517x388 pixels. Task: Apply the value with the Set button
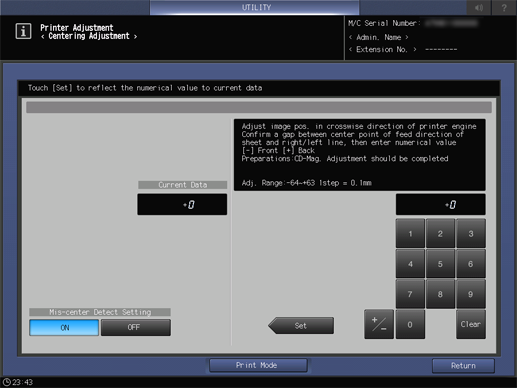[301, 325]
